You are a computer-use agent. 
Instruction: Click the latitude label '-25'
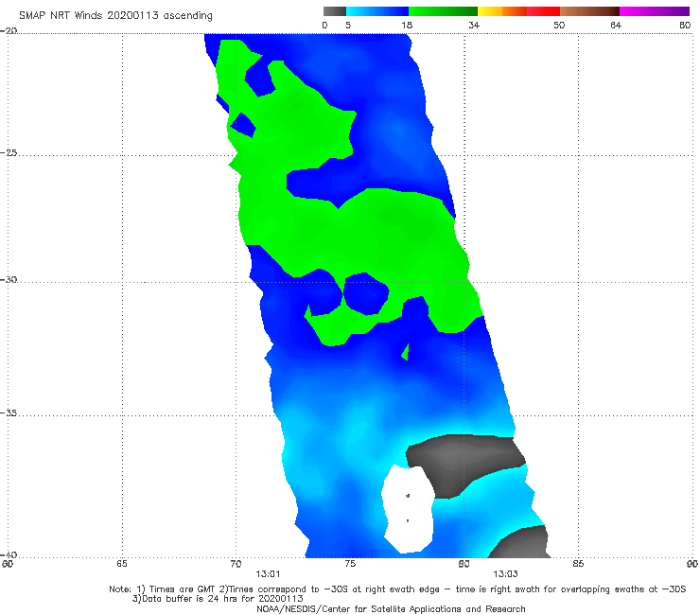point(9,153)
